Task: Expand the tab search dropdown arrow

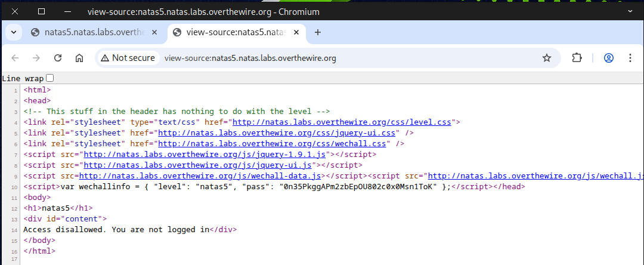Action: click(13, 32)
